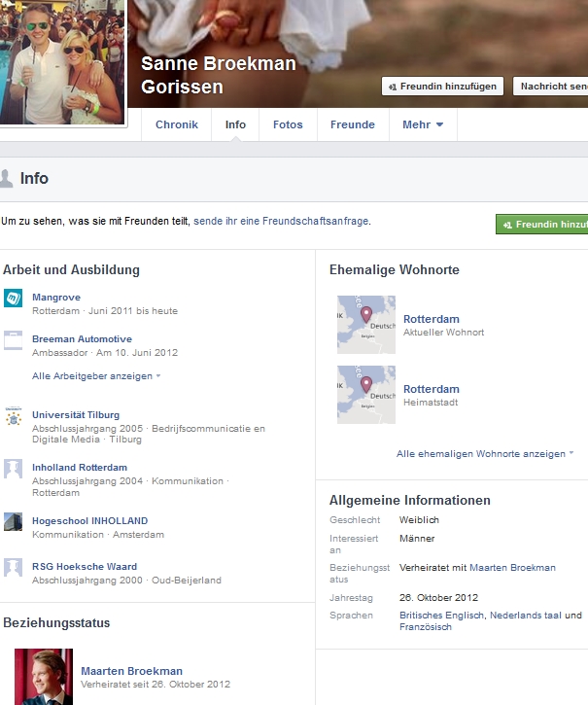Screen dimensions: 588x705
Task: Open Sanne's profile picture
Action: point(62,61)
